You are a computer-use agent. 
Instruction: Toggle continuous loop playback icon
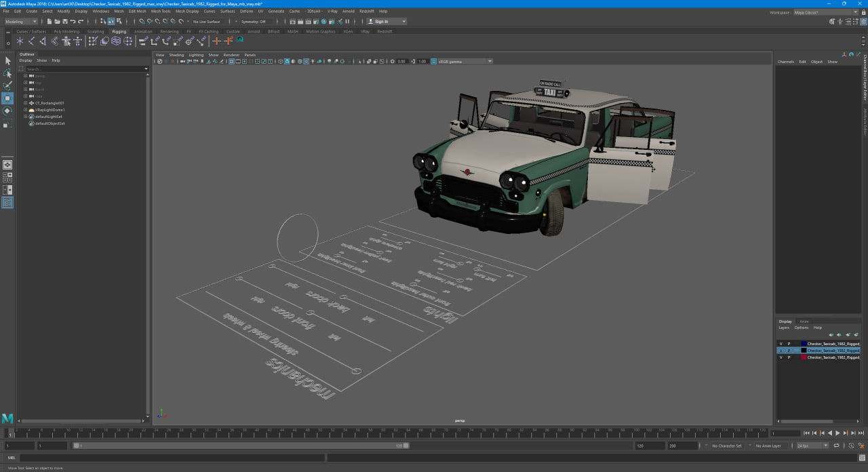click(836, 446)
